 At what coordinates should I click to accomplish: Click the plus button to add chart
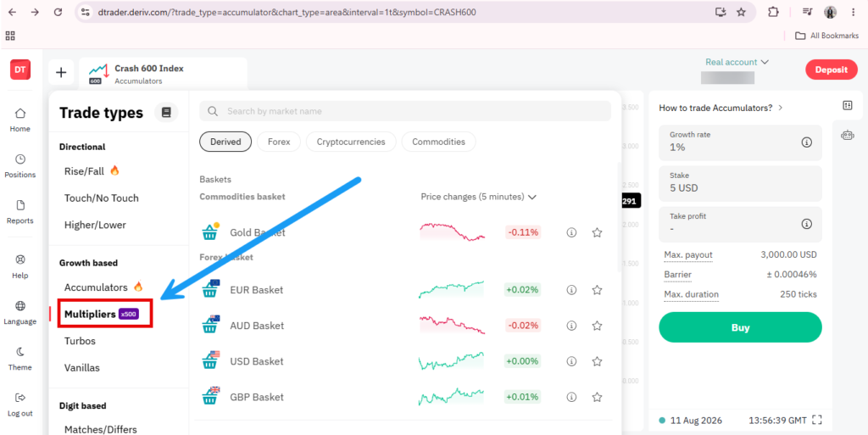point(61,73)
